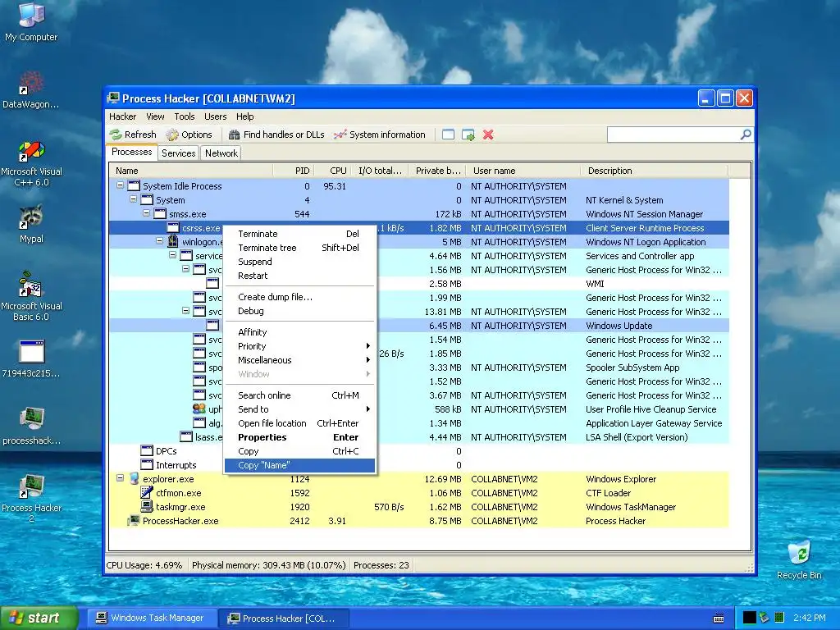
Task: Click the Windows start button
Action: [39, 618]
